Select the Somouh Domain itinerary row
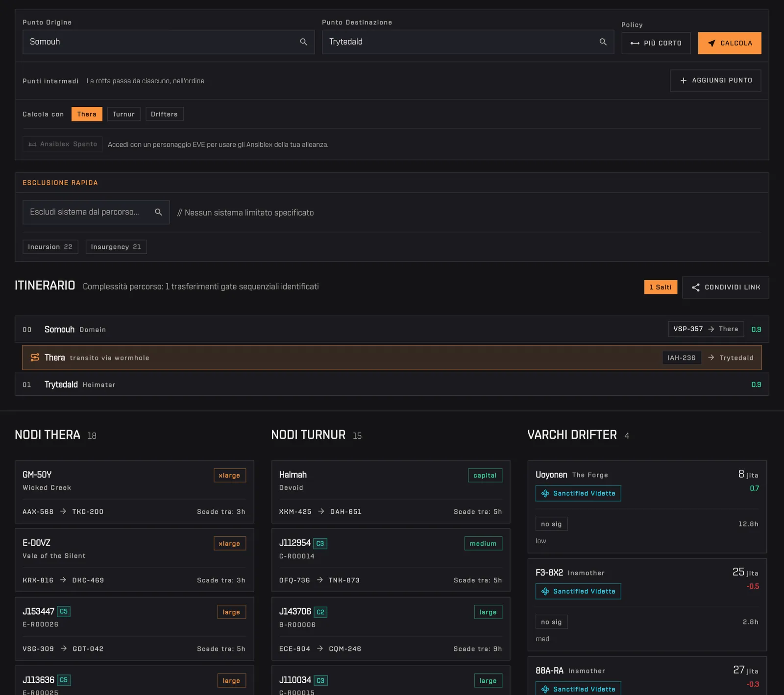 pyautogui.click(x=392, y=329)
